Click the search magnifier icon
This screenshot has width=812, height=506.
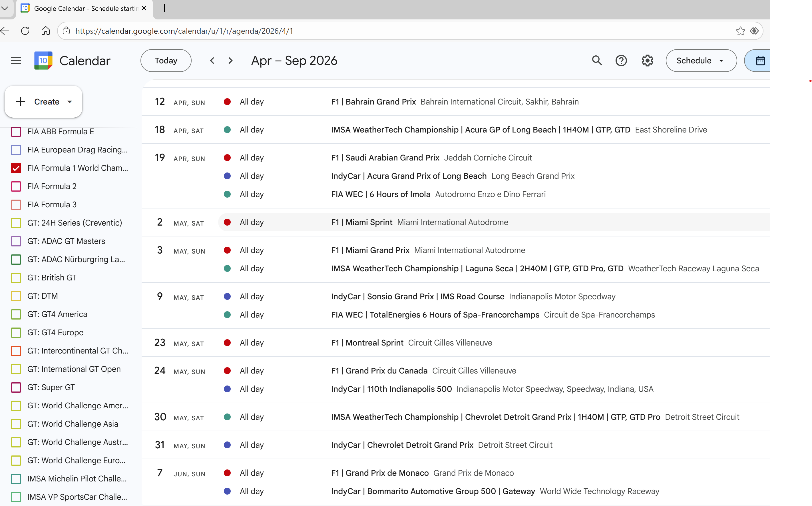(596, 61)
